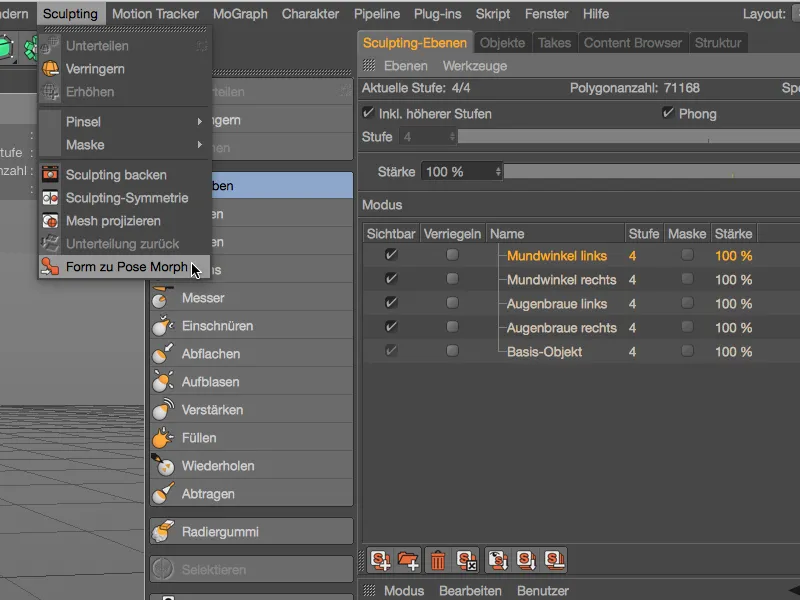Select the Verstärken sculpt brush
The height and width of the screenshot is (600, 800).
[x=252, y=410]
